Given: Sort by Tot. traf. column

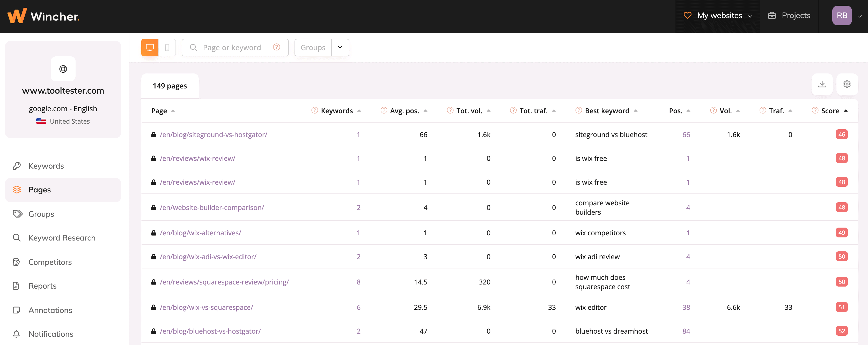Looking at the screenshot, I should 537,111.
